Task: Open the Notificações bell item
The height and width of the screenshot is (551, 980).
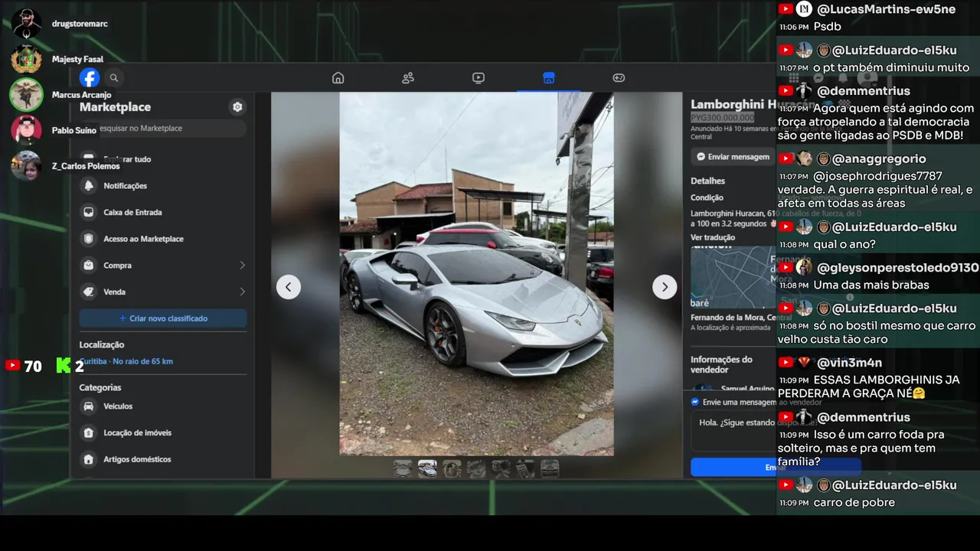Action: click(163, 186)
